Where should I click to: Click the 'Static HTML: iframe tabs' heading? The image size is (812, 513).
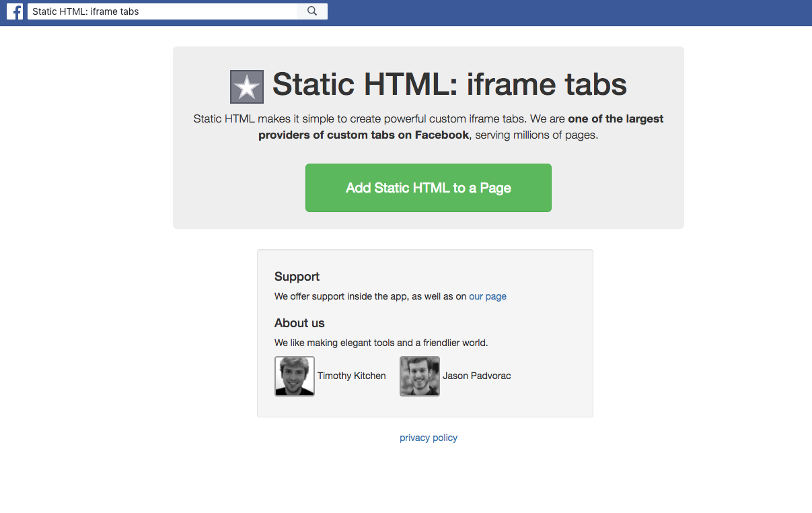click(x=449, y=85)
